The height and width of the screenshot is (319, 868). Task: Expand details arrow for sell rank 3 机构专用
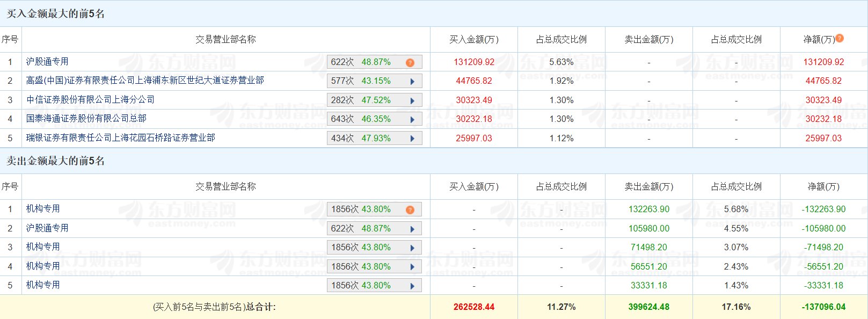412,248
